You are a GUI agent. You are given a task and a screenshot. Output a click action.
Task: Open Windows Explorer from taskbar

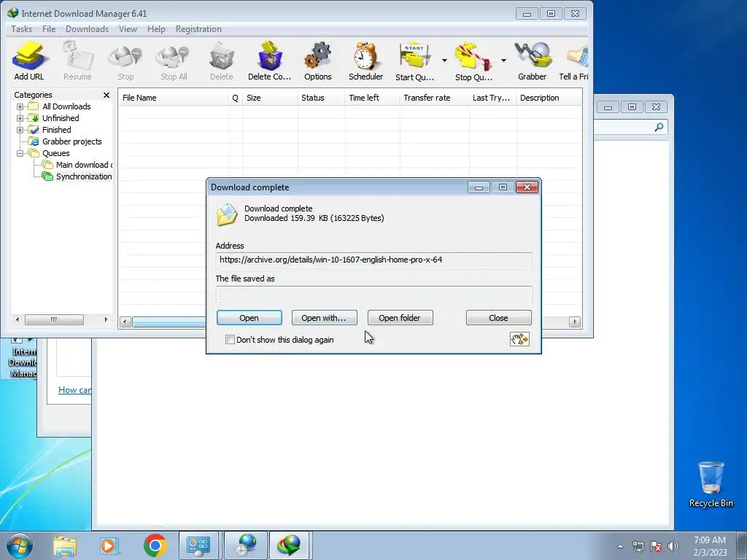65,545
